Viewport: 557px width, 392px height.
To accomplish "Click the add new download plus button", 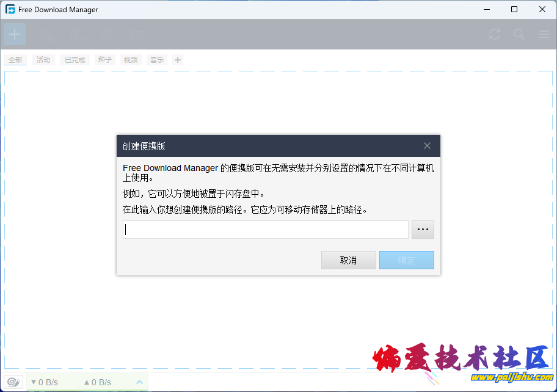I will (x=15, y=35).
